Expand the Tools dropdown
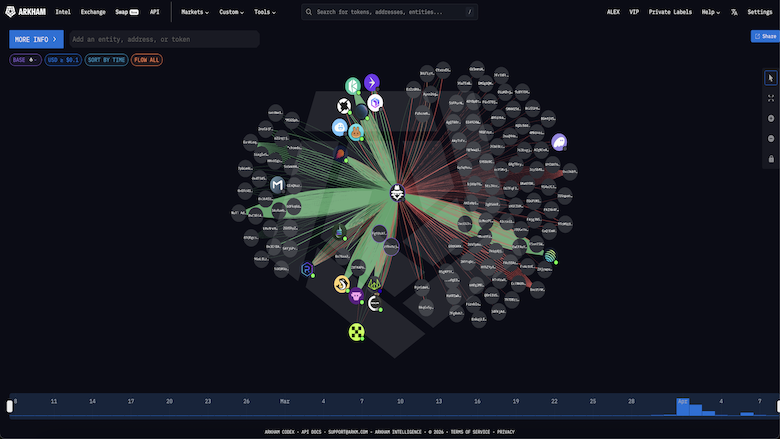 pos(265,12)
